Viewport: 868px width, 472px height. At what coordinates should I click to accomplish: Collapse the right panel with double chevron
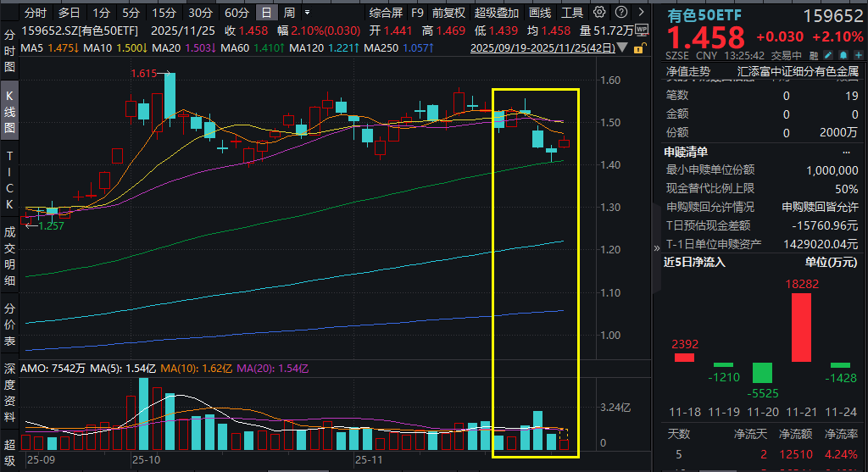click(656, 248)
